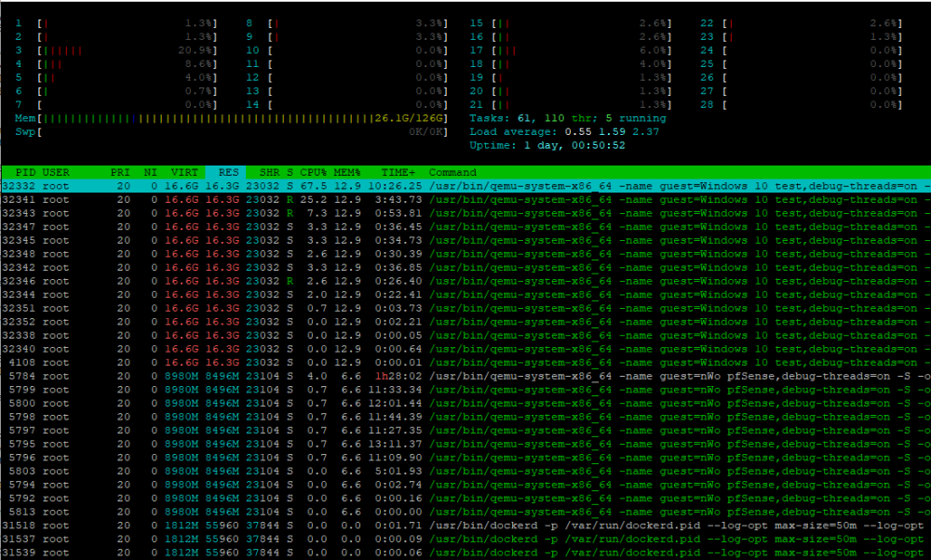Select process row PID 5798
This screenshot has width=931, height=560.
(465, 417)
